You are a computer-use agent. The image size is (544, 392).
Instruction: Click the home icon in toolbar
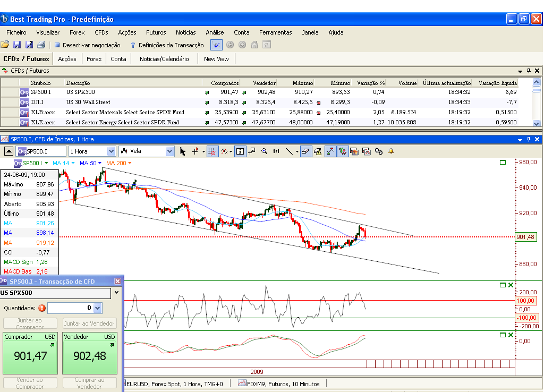(x=254, y=45)
